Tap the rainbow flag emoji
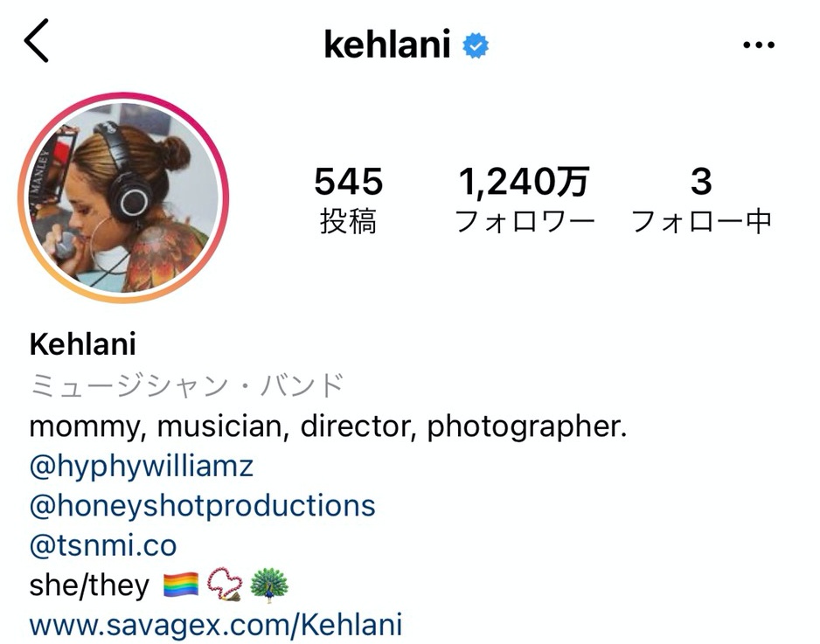The height and width of the screenshot is (644, 820). pos(181,585)
